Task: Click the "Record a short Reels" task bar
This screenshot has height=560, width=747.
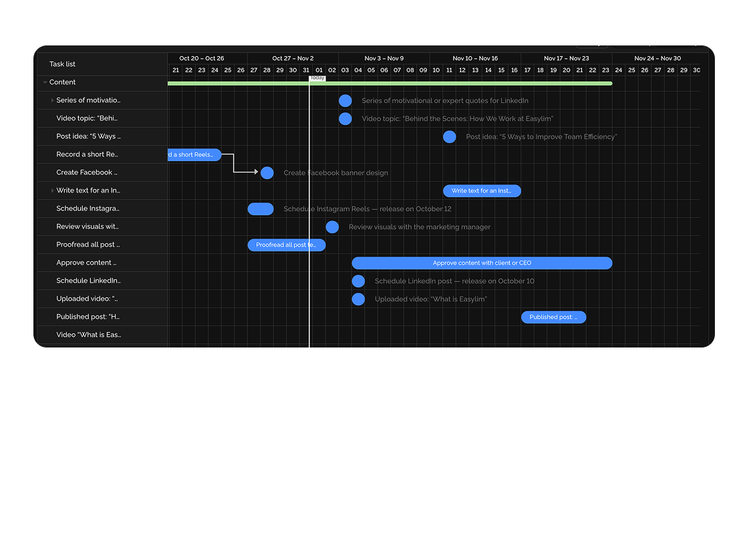Action: tap(194, 154)
